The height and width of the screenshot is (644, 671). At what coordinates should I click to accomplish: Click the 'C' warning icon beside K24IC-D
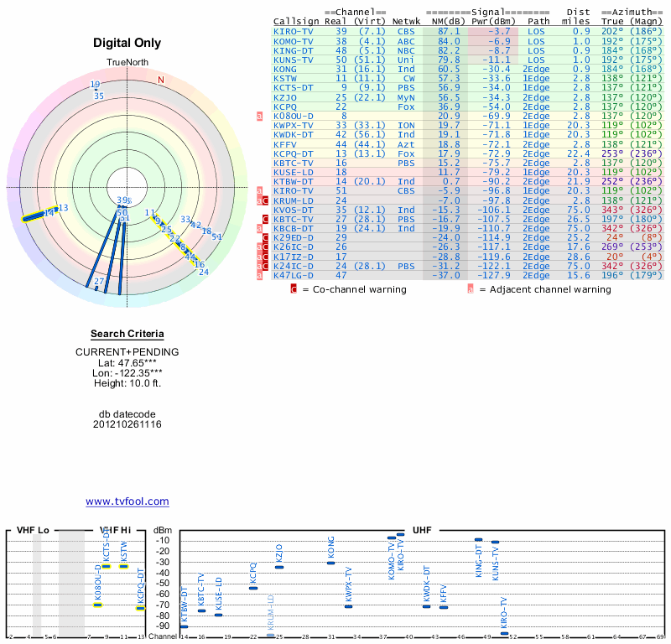pyautogui.click(x=265, y=266)
